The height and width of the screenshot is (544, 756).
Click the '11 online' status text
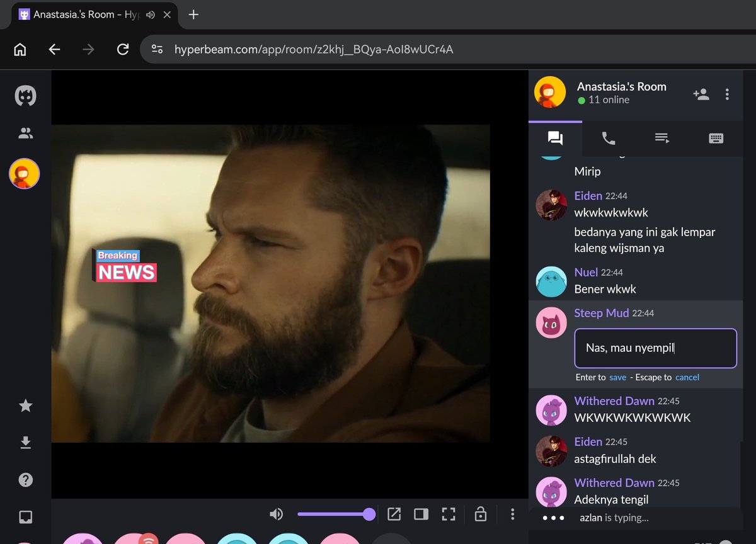pos(609,99)
